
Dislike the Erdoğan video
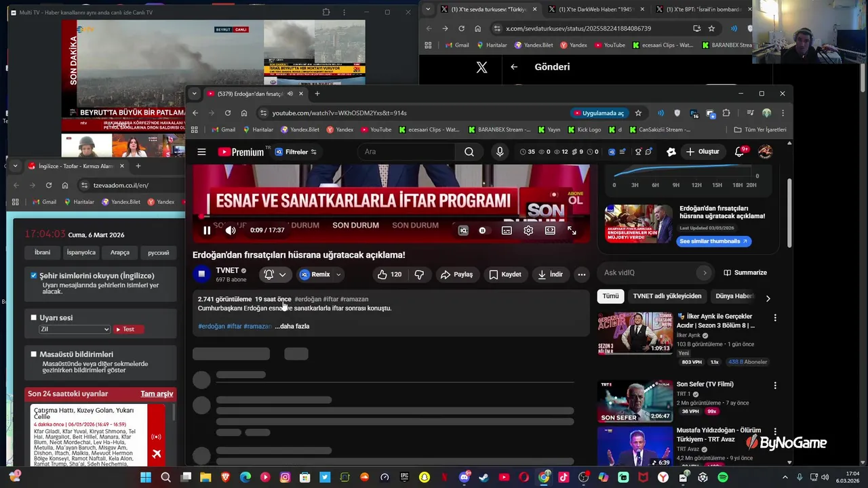419,274
